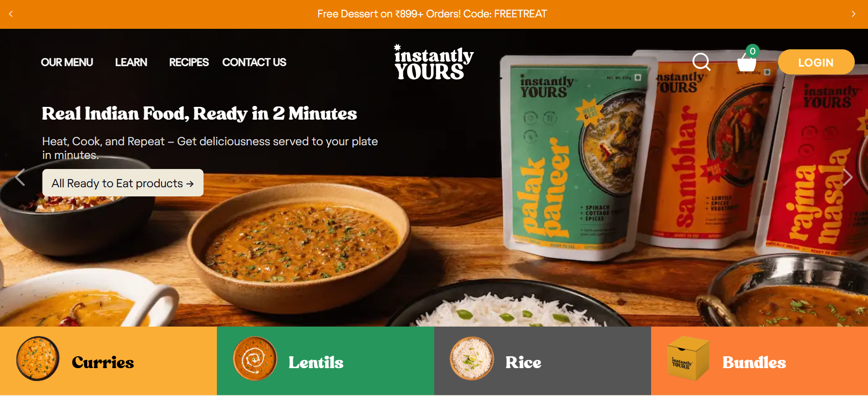Screen dimensions: 868x396
Task: Open the Contact Us page
Action: (254, 62)
